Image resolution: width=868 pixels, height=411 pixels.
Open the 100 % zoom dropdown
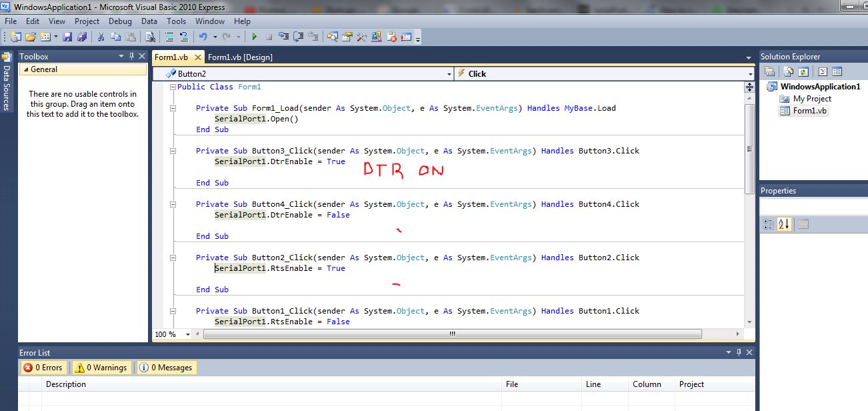point(188,334)
